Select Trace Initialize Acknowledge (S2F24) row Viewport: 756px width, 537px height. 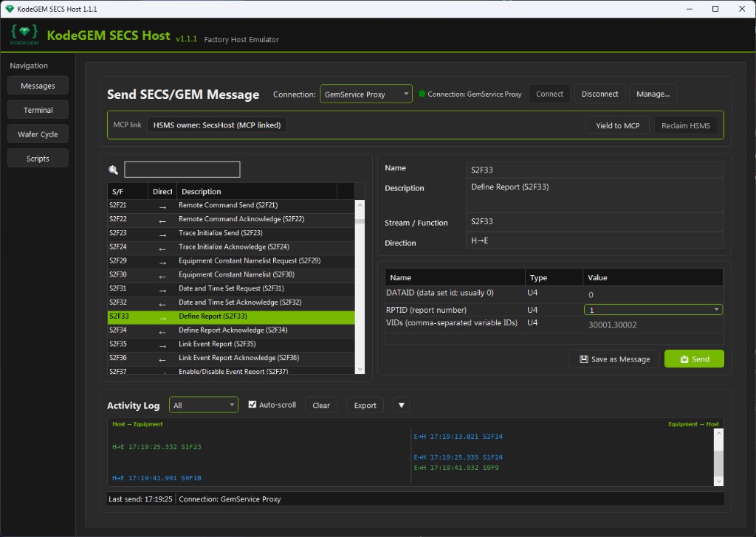click(x=231, y=247)
